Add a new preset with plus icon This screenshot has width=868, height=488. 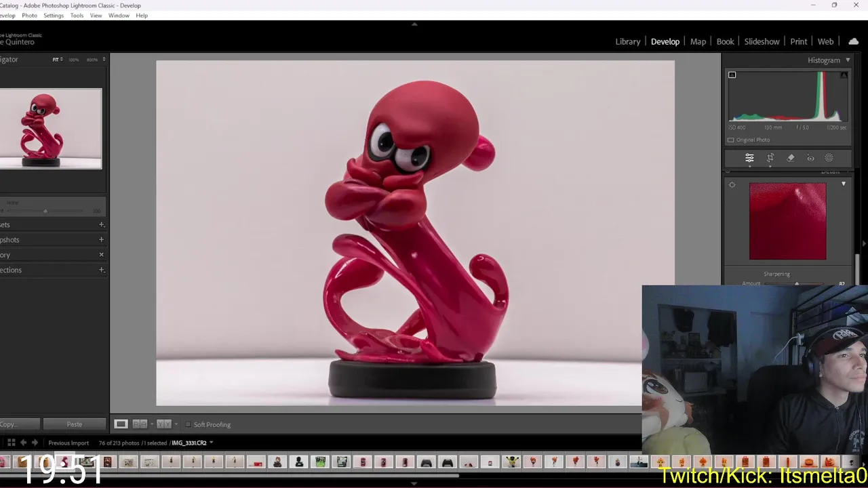tap(102, 224)
